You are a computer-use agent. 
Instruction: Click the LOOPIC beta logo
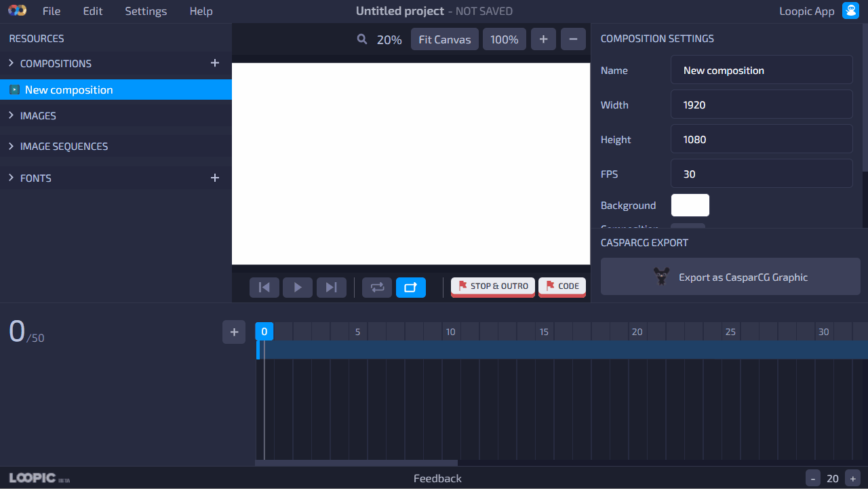coord(39,478)
